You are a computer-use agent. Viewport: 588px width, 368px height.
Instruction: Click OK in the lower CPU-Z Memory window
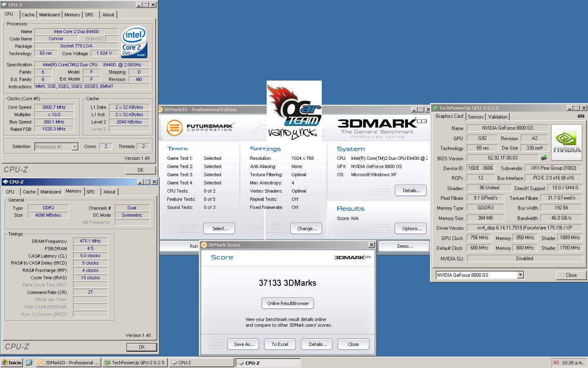point(142,347)
